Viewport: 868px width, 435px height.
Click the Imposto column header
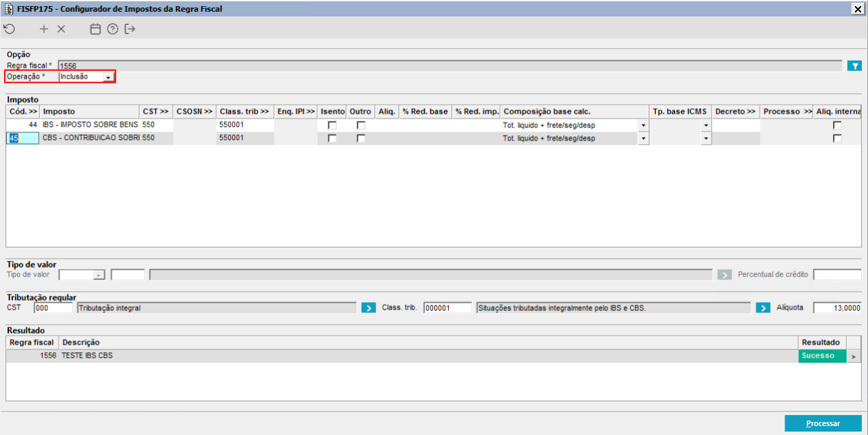[x=90, y=111]
